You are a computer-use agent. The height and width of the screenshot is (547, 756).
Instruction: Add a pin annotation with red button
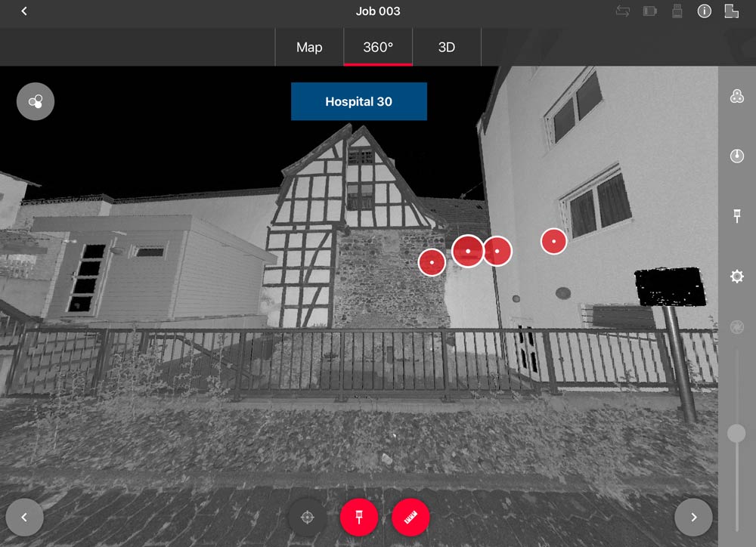point(358,517)
